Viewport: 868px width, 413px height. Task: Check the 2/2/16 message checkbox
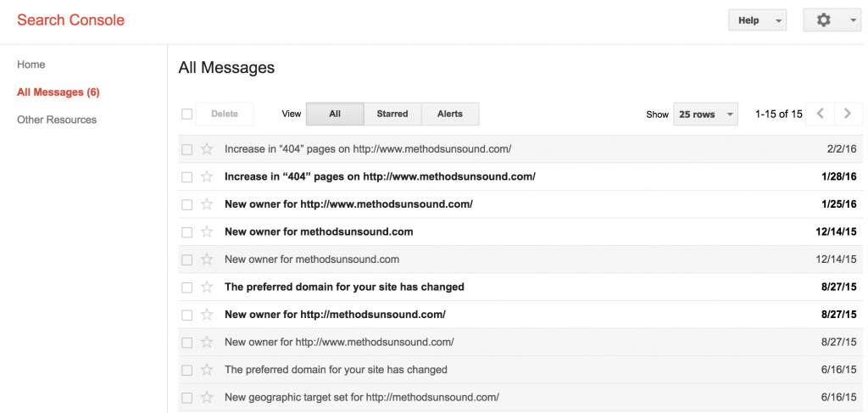click(187, 149)
